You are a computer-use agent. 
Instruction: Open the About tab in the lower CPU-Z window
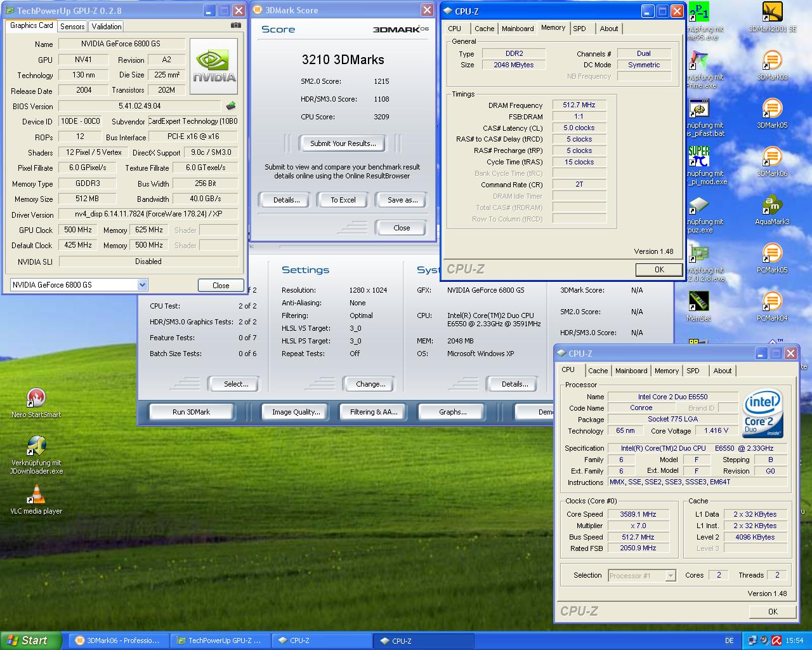tap(723, 371)
